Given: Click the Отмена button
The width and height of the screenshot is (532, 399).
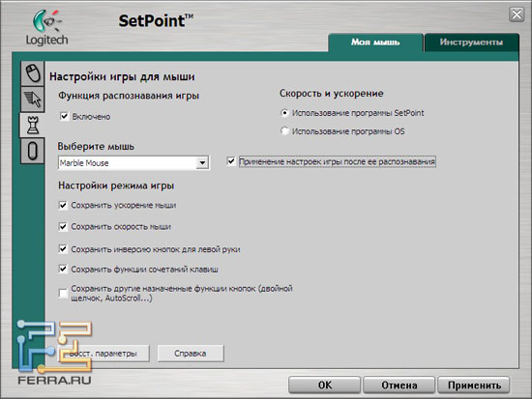Looking at the screenshot, I should coord(399,385).
